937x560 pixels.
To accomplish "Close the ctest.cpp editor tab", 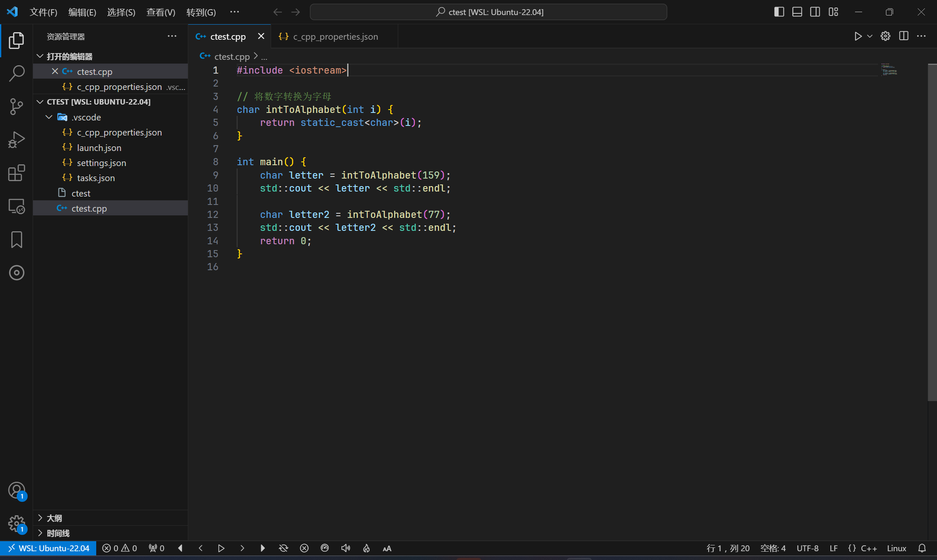I will coord(261,36).
